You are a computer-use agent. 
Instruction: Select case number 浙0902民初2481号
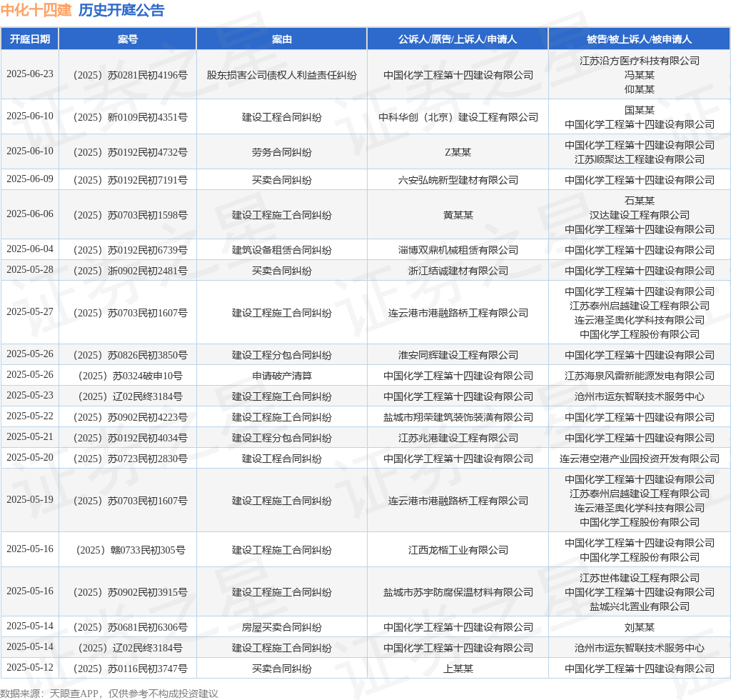click(131, 271)
